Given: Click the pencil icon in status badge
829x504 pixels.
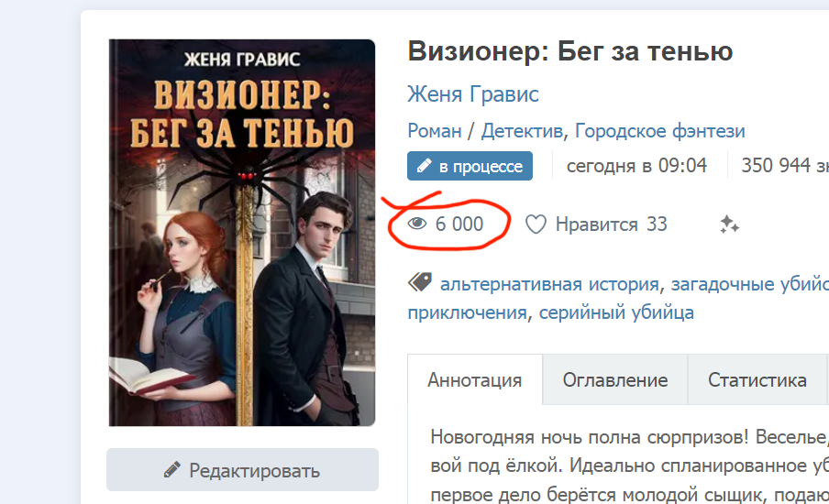Looking at the screenshot, I should (x=424, y=166).
